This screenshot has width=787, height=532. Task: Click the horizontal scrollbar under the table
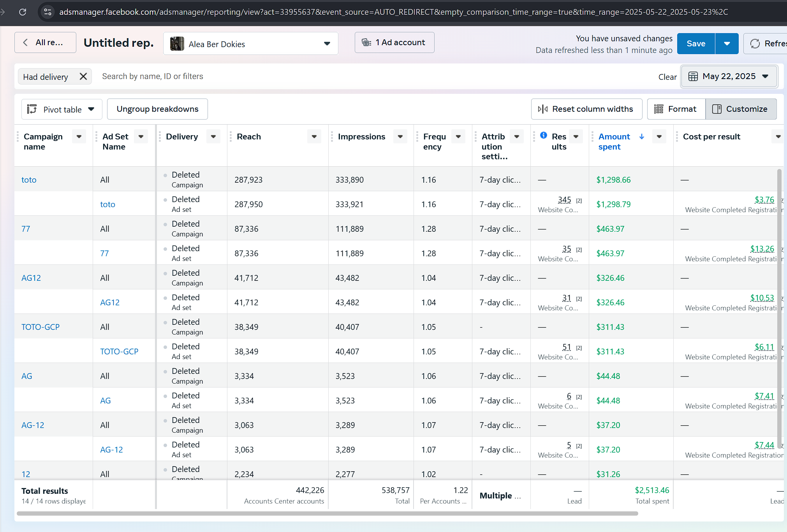pyautogui.click(x=327, y=514)
